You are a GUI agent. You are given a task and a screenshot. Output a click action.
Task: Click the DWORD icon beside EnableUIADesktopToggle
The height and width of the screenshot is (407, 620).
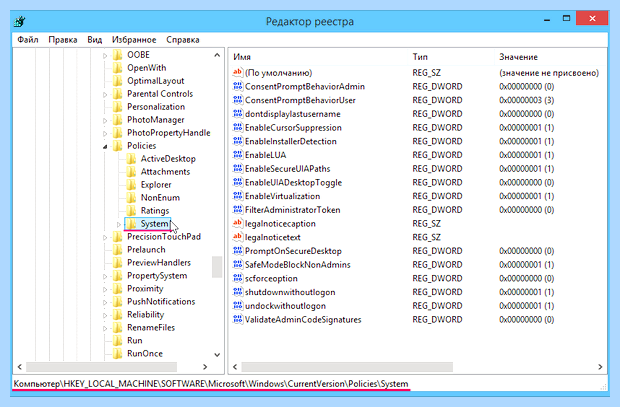pos(238,182)
